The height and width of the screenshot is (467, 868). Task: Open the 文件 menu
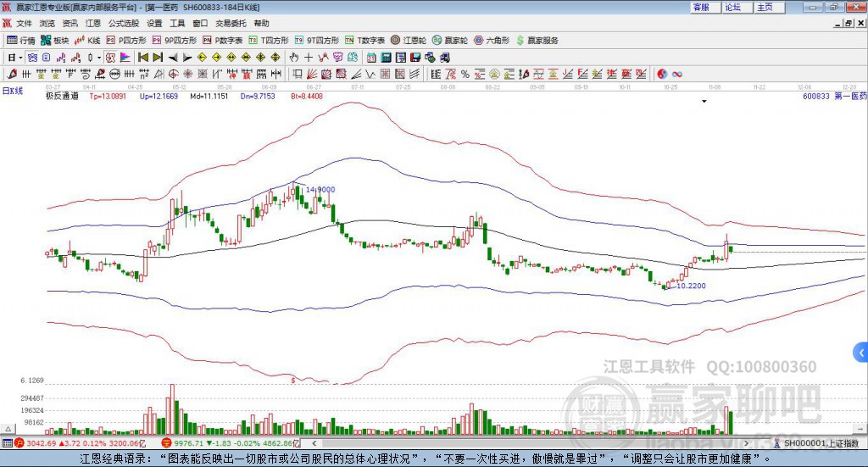(x=25, y=23)
